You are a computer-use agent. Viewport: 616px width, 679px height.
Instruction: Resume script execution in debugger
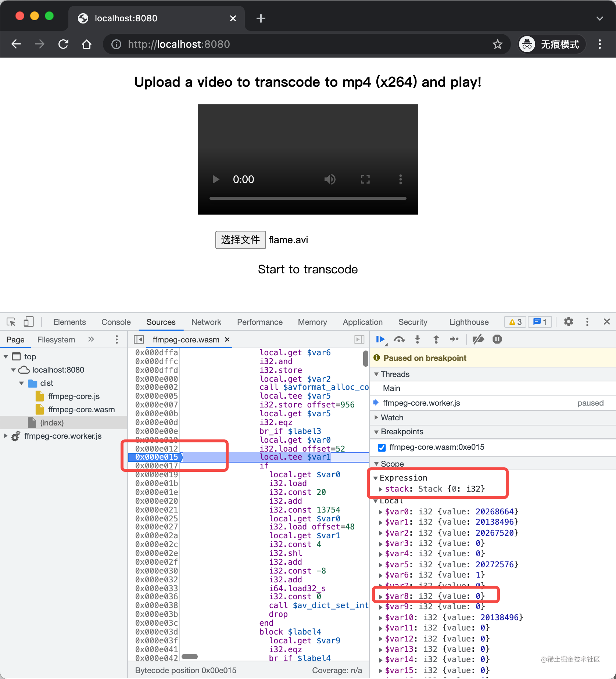380,339
